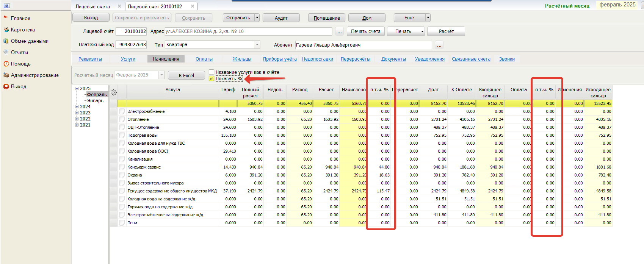Open the Перерасчёты link
644x264 pixels.
pos(356,59)
